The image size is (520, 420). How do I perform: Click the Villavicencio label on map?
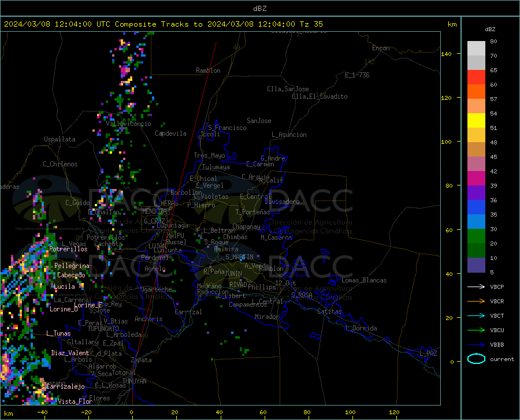pos(128,124)
